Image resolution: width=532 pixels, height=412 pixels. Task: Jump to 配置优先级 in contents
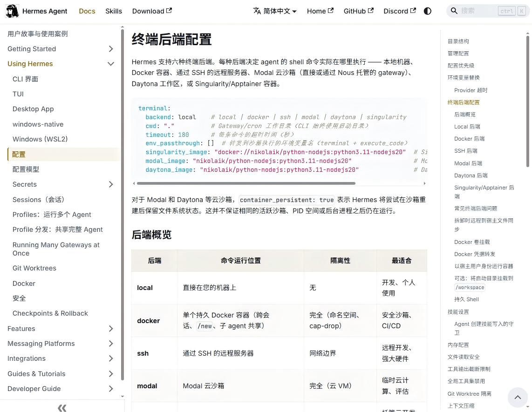click(x=461, y=66)
